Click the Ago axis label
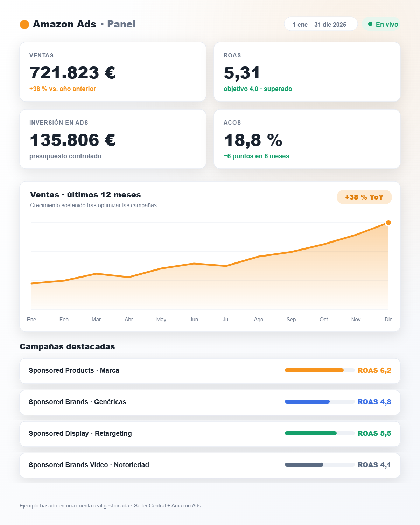 coord(259,320)
